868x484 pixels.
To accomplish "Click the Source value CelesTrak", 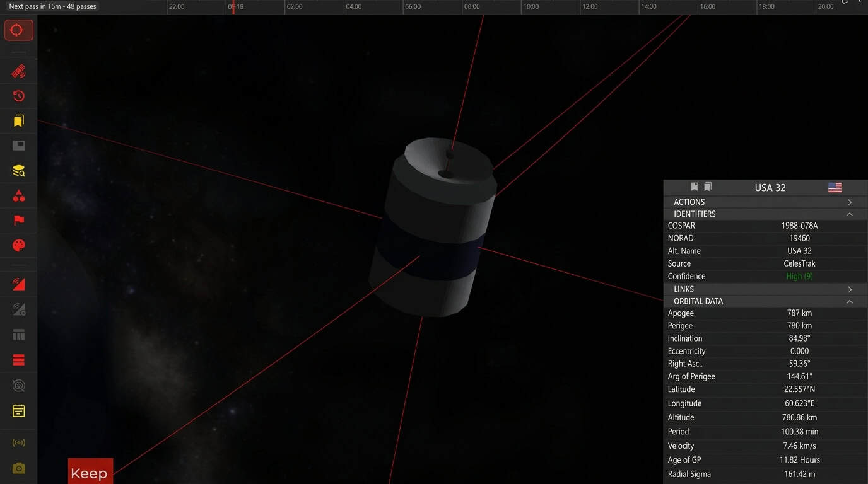I will point(799,263).
